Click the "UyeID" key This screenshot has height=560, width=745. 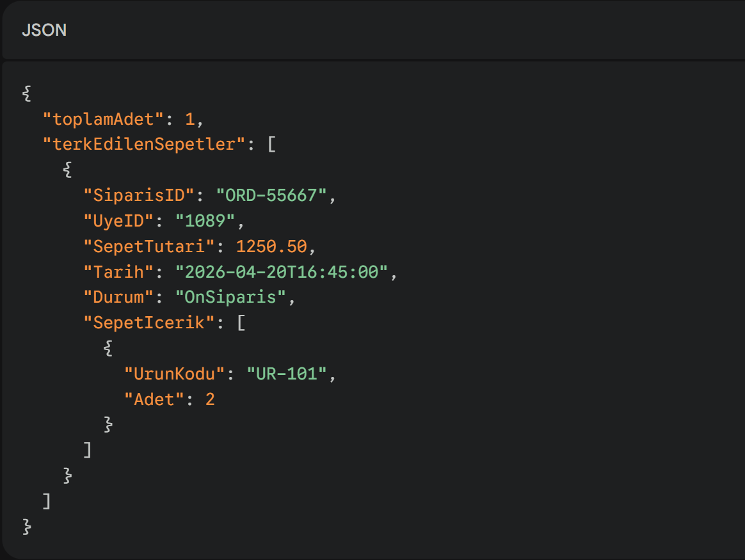[x=118, y=221]
